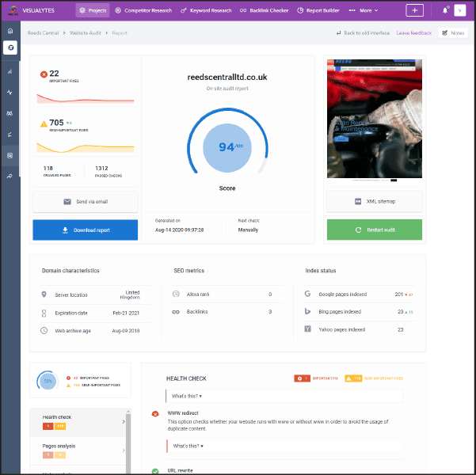The image size is (476, 475).
Task: Open the page audit sidebar icon
Action: tap(10, 155)
